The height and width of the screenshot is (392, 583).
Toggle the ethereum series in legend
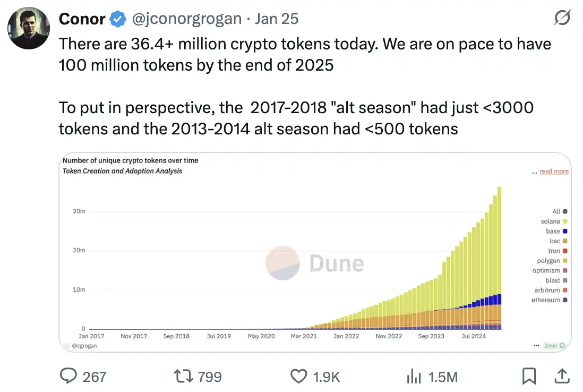(x=564, y=301)
